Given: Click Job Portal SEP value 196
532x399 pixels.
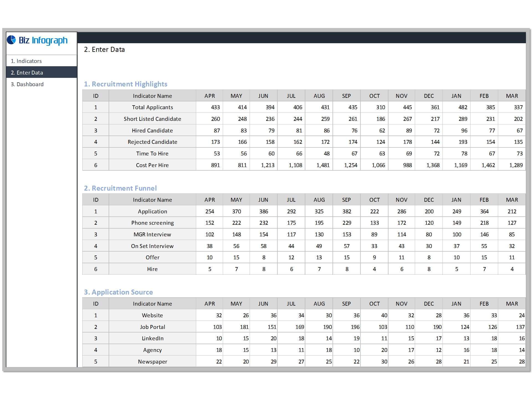Looking at the screenshot, I should click(x=347, y=327).
